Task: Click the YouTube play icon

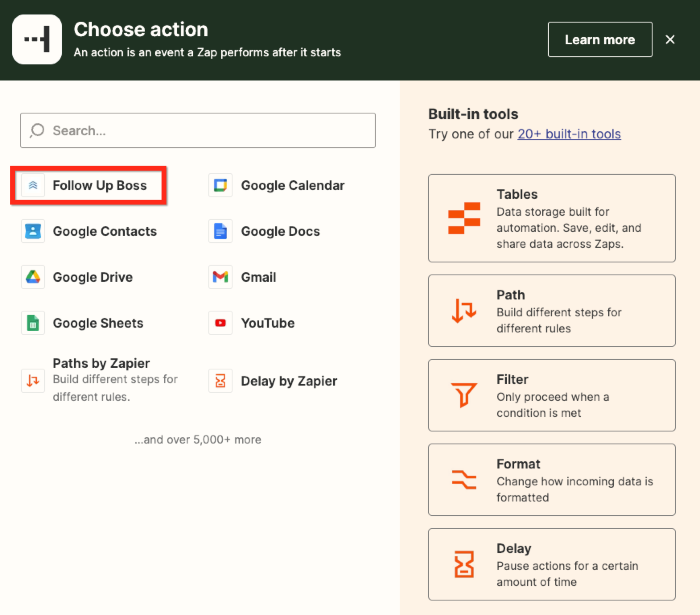Action: (220, 323)
